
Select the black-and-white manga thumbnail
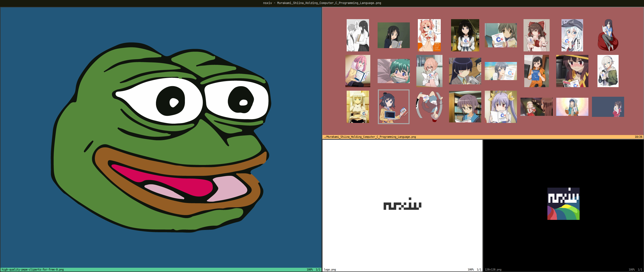[358, 35]
